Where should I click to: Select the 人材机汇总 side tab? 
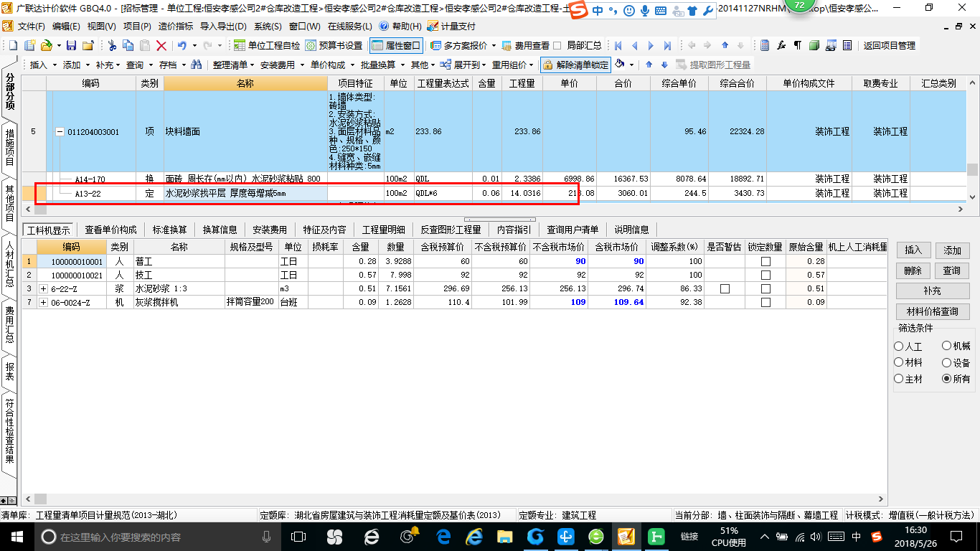(9, 264)
